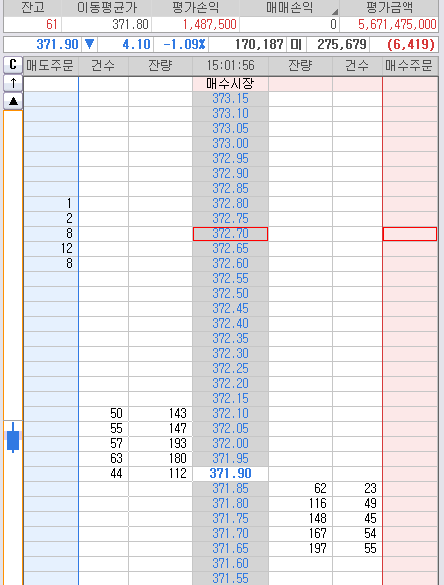Screen dimensions: 444x585
Task: Click the 매수시장 market buy cell
Action: pyautogui.click(x=230, y=84)
